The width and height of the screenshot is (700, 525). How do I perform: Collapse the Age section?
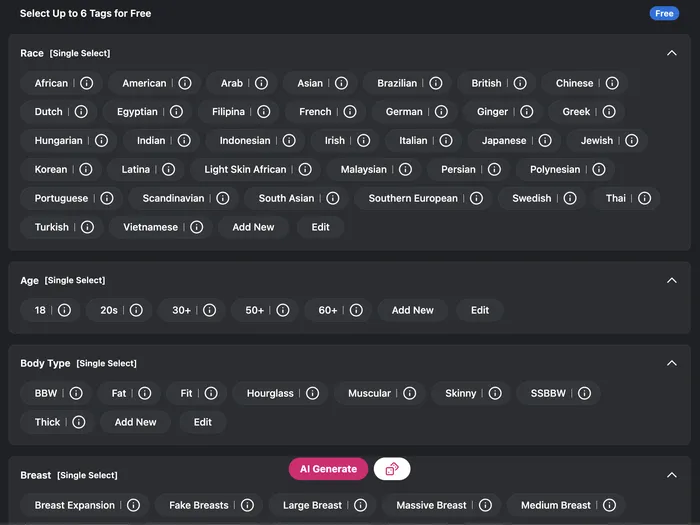[x=672, y=281]
